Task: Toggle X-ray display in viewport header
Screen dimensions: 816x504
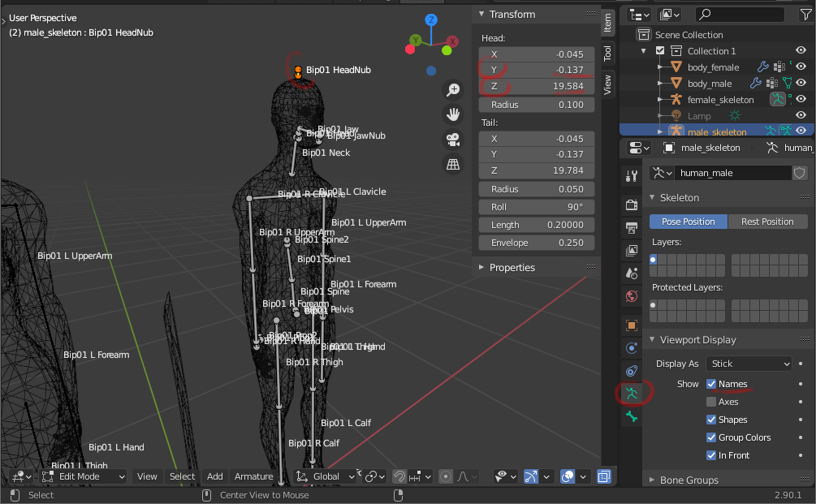Action: (x=605, y=476)
